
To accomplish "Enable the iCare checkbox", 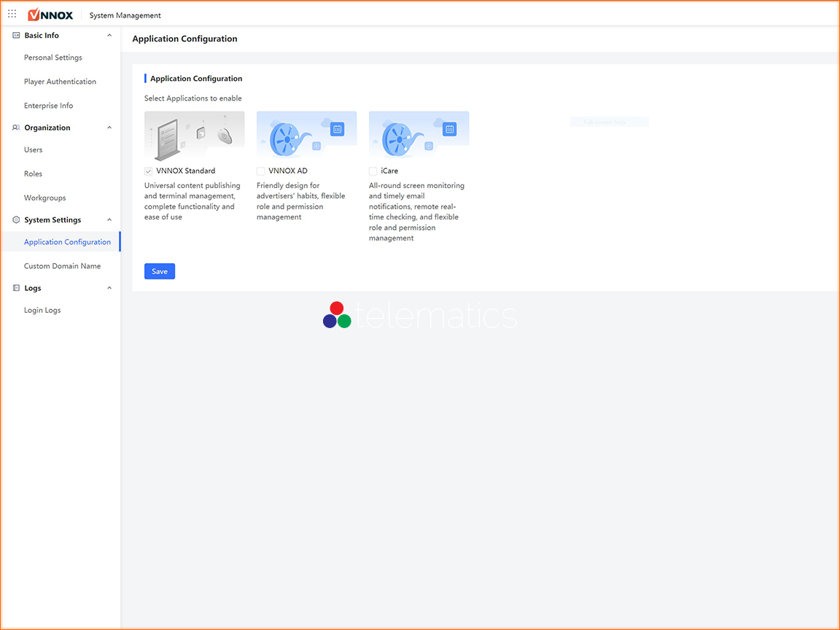I will [373, 171].
